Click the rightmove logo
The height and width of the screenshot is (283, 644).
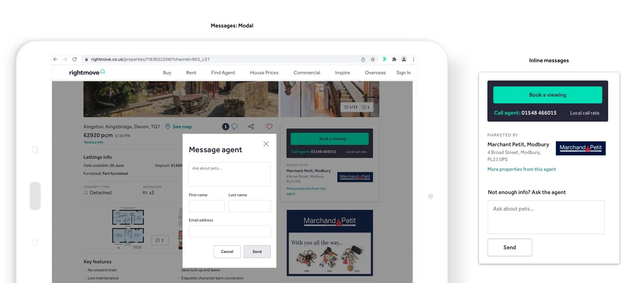click(87, 72)
